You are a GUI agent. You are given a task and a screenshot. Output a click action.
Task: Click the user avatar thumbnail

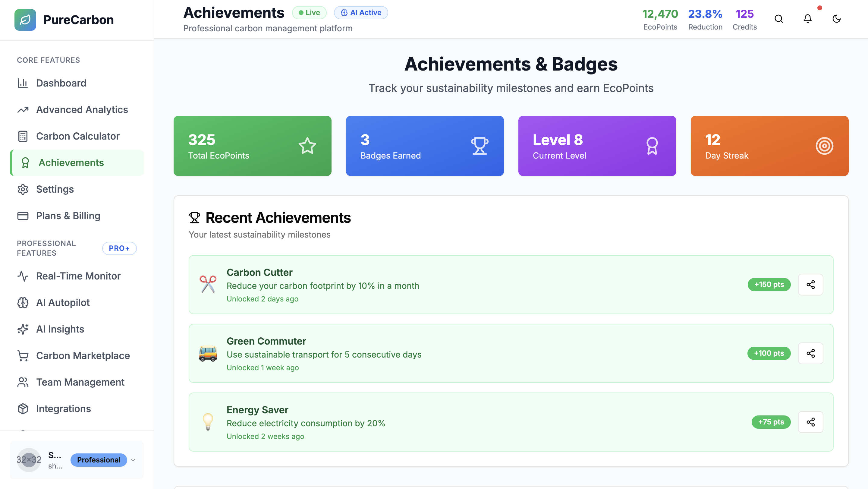pos(29,460)
